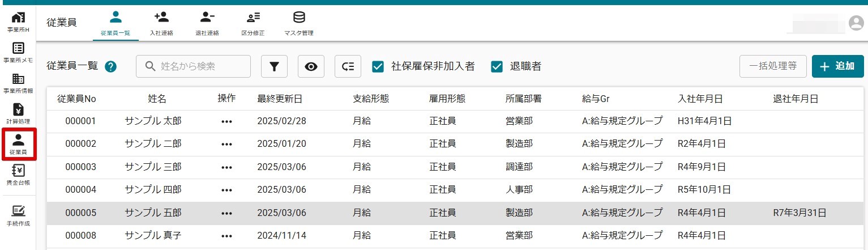
Task: Open actions menu for サンプル 二郎
Action: (227, 144)
